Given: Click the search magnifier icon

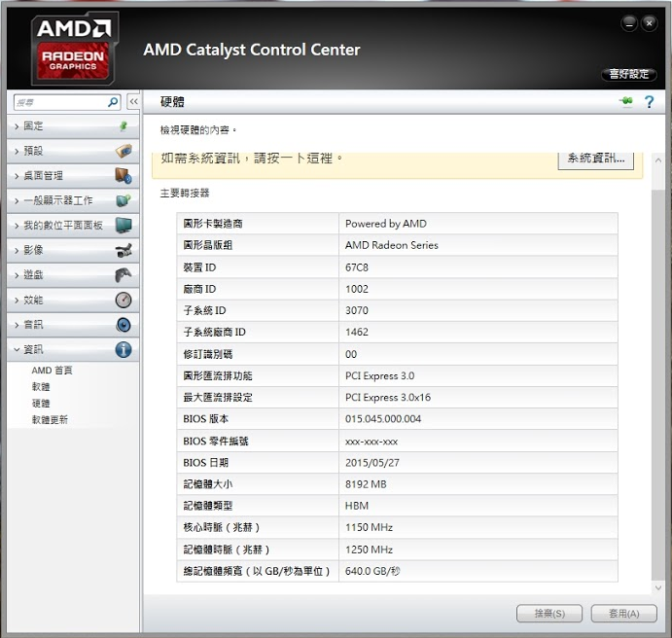Looking at the screenshot, I should 113,102.
